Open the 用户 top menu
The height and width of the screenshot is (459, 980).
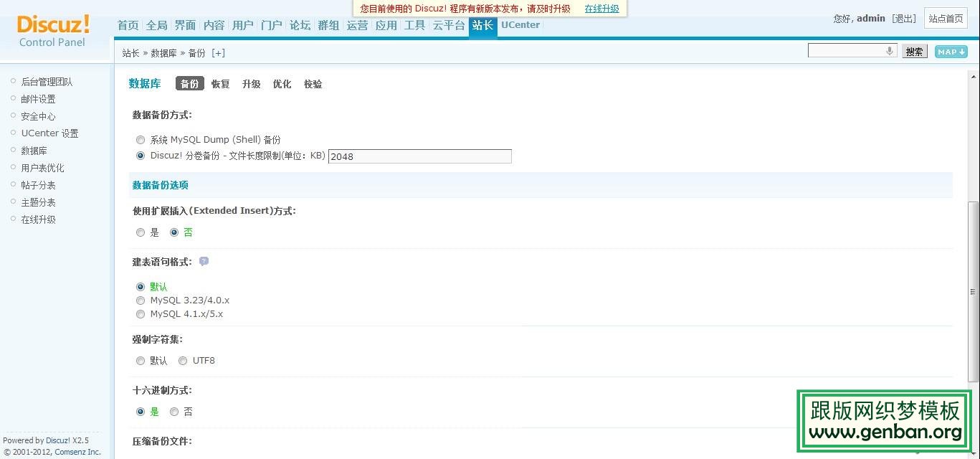pyautogui.click(x=243, y=25)
